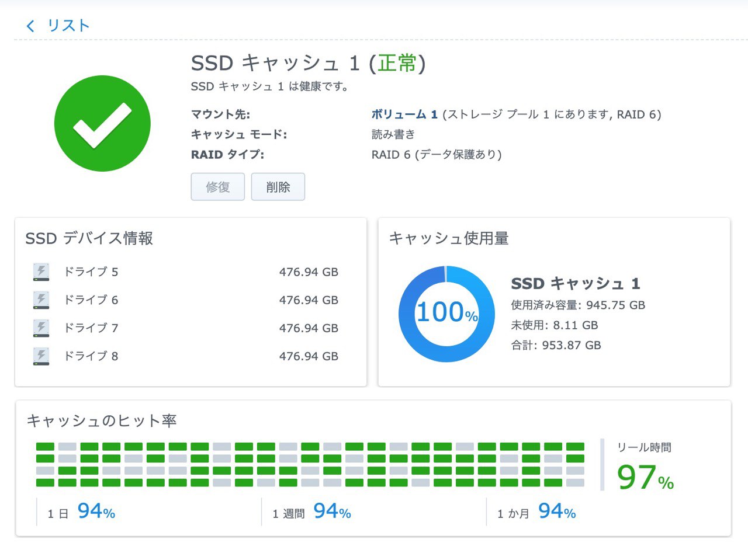
Task: Click the 1 か月 94% hit rate
Action: (536, 512)
